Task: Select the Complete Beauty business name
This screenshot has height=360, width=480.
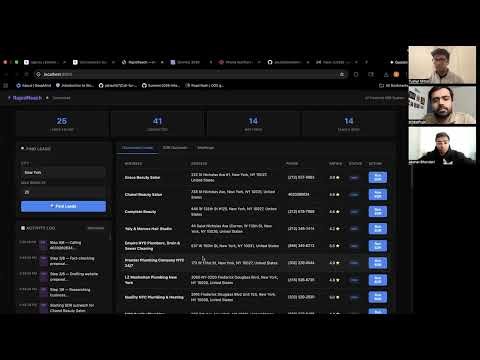Action: click(x=140, y=212)
